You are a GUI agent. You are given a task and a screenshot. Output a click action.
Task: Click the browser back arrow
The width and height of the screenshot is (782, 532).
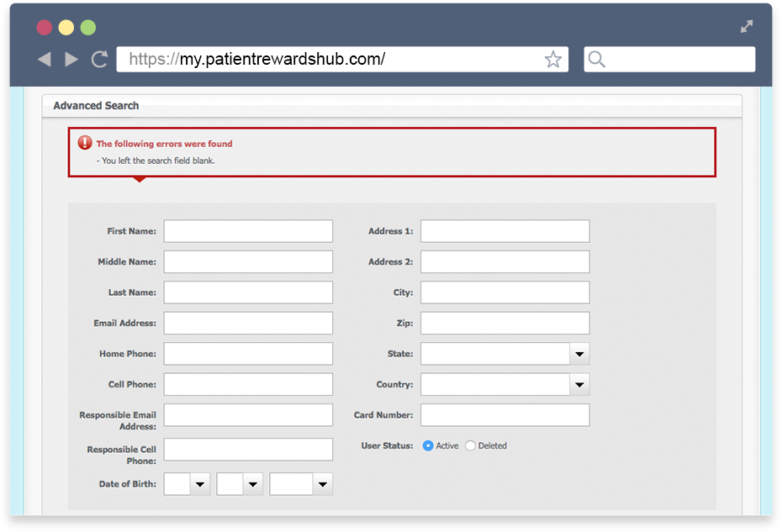45,60
